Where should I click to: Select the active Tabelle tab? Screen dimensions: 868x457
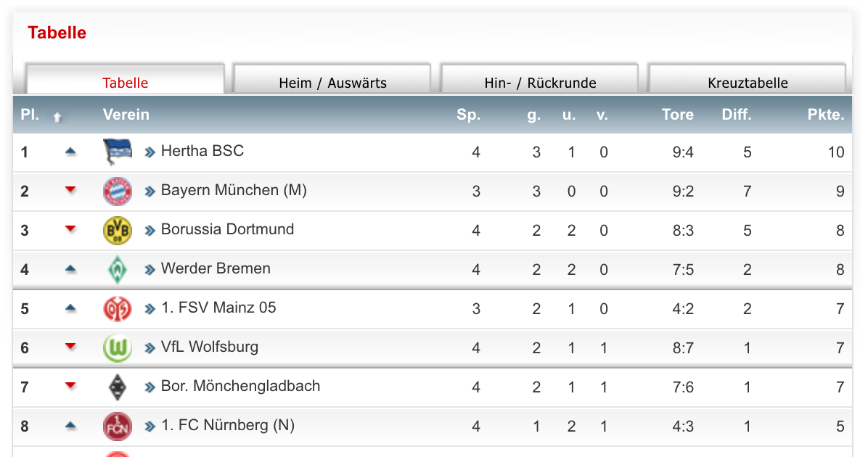point(125,82)
